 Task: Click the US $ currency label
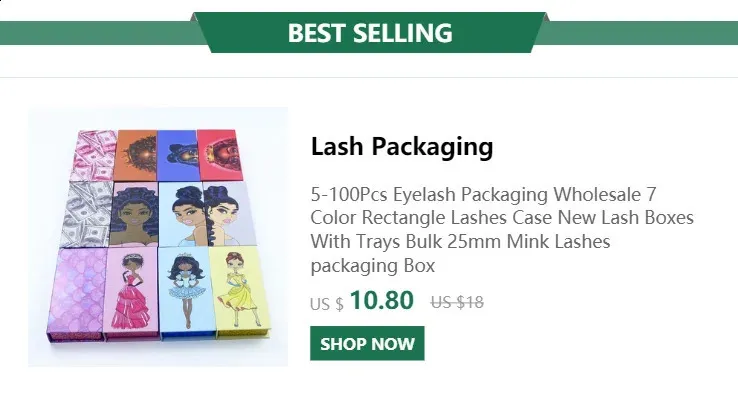tap(327, 304)
